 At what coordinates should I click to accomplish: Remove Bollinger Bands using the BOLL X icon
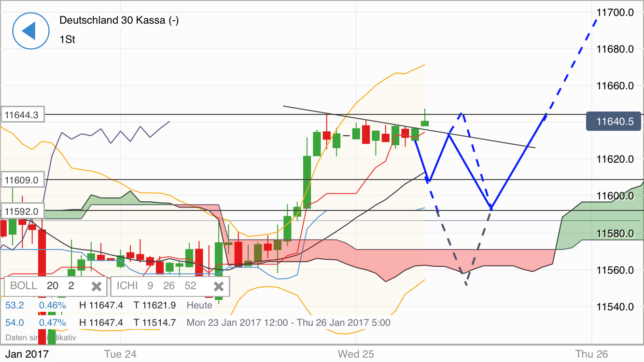click(95, 286)
